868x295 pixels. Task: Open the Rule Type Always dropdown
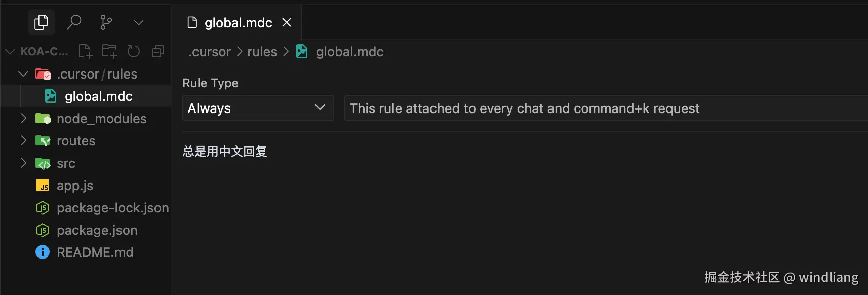tap(258, 108)
